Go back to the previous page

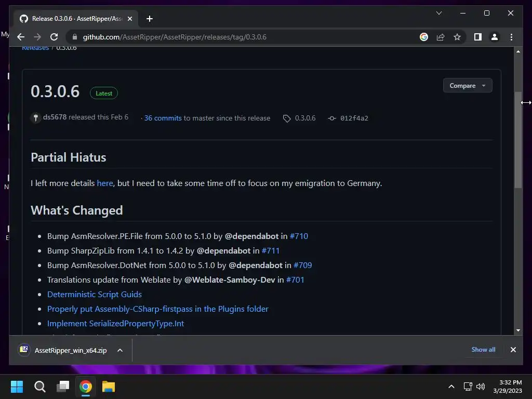[21, 37]
